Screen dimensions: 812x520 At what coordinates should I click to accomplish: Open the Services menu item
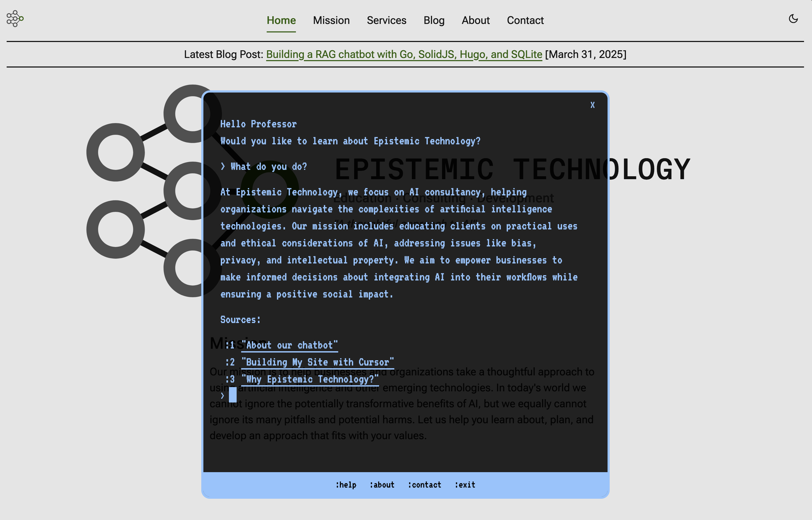[387, 20]
